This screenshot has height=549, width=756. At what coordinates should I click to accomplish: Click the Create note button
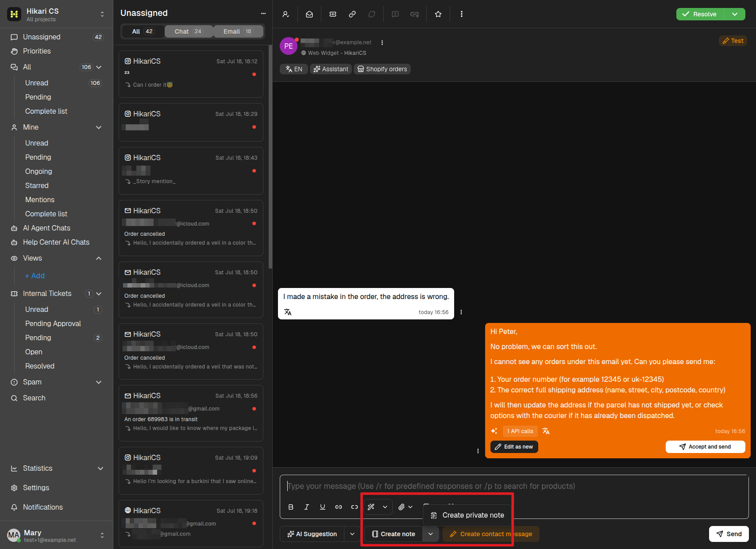(393, 534)
